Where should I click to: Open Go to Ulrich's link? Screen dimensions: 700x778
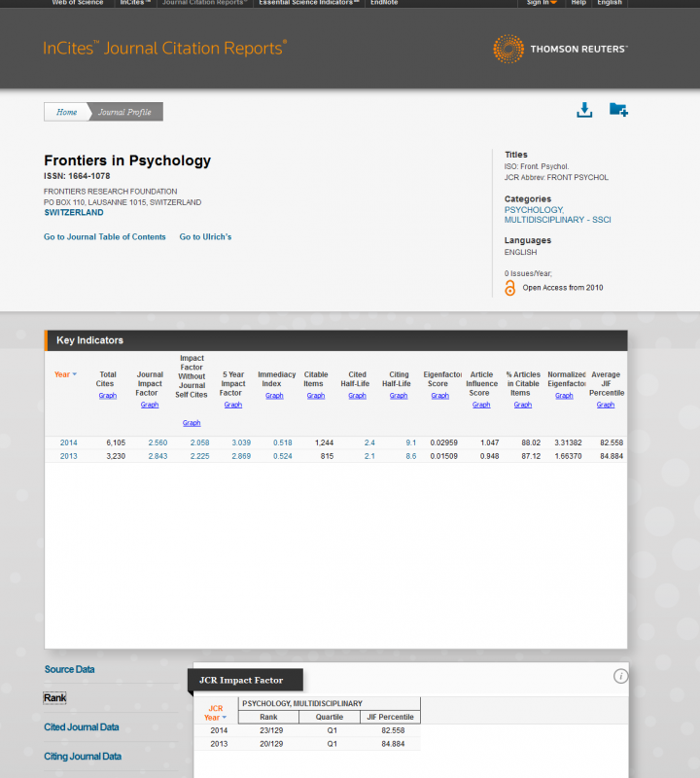pos(205,237)
